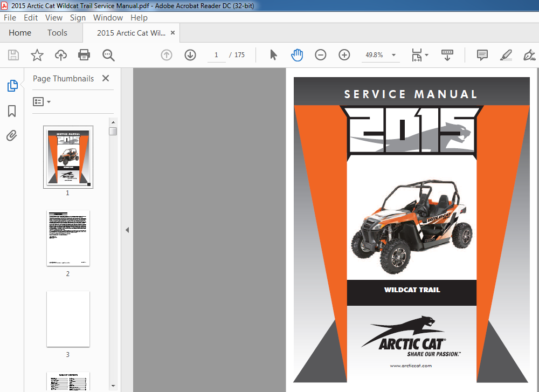Open the Window menu

click(108, 18)
